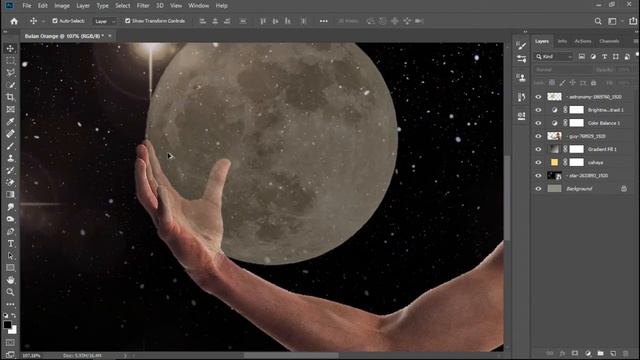
Task: Click the background color swatch
Action: tap(14, 330)
